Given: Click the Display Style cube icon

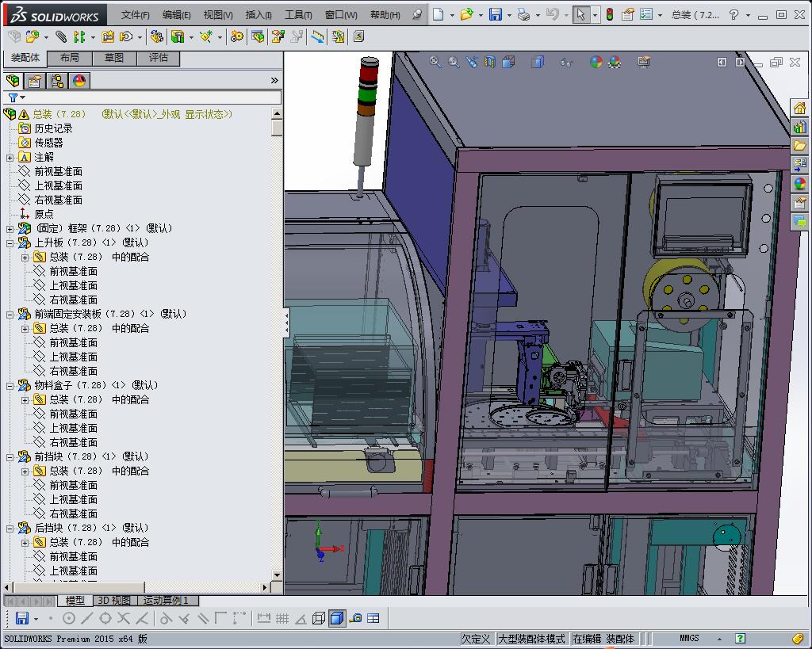Looking at the screenshot, I should (538, 62).
